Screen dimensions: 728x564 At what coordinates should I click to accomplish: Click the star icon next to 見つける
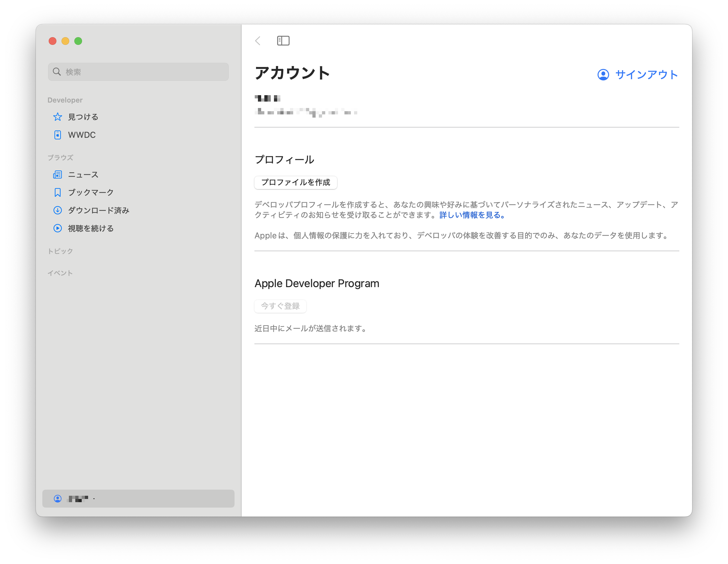[x=57, y=117]
